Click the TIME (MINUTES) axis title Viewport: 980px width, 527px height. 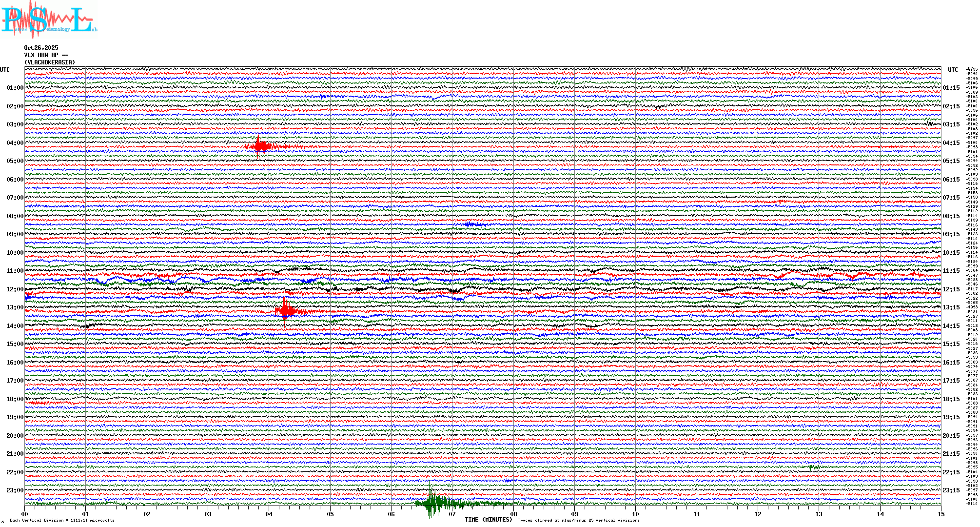coord(489,520)
